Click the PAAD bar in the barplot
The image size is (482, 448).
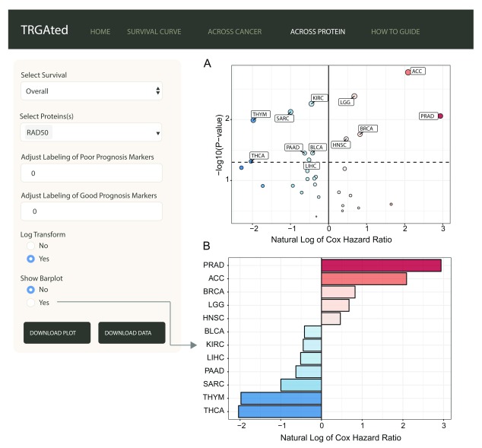pyautogui.click(x=309, y=371)
